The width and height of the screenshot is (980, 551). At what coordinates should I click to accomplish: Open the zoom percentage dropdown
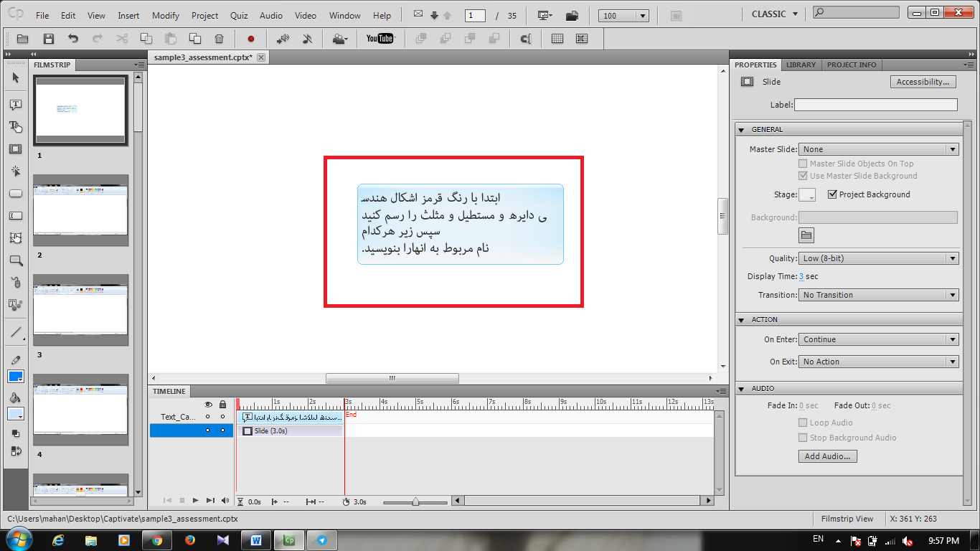tap(624, 16)
